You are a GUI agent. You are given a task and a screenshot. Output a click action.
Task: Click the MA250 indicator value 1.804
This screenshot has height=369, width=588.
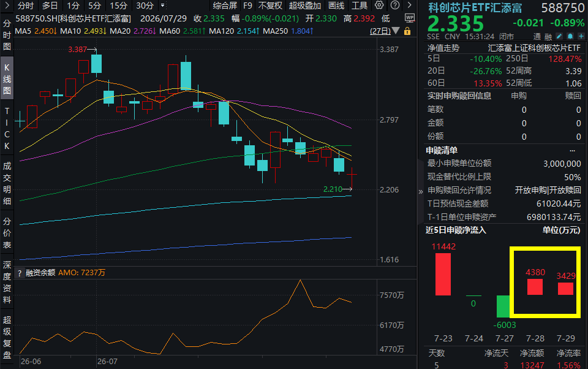[302, 31]
